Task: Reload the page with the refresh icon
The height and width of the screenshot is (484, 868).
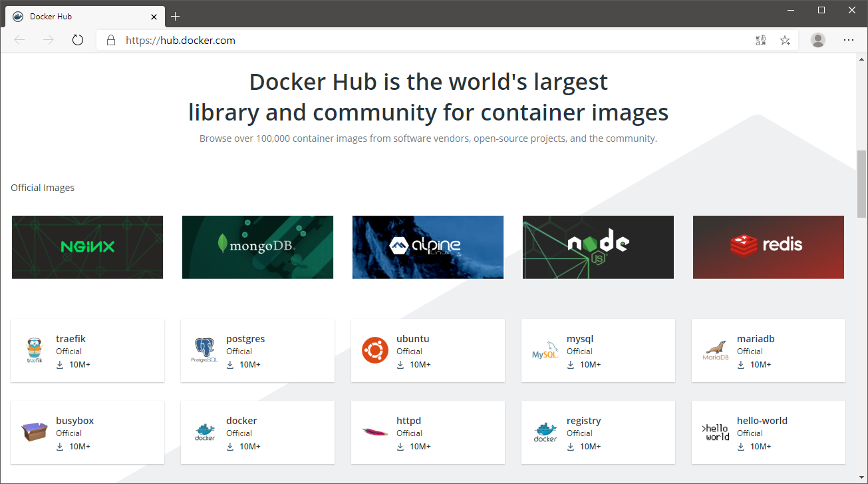Action: [78, 40]
